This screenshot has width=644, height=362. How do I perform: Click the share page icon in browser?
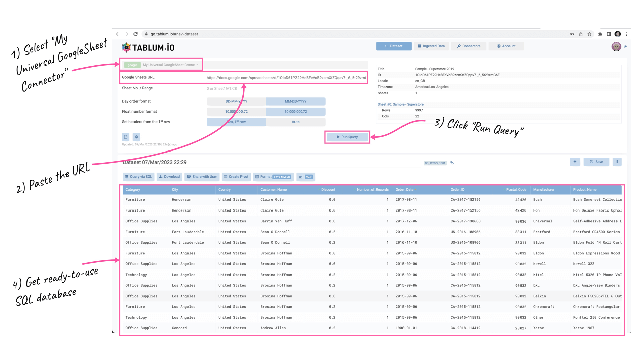(x=581, y=34)
